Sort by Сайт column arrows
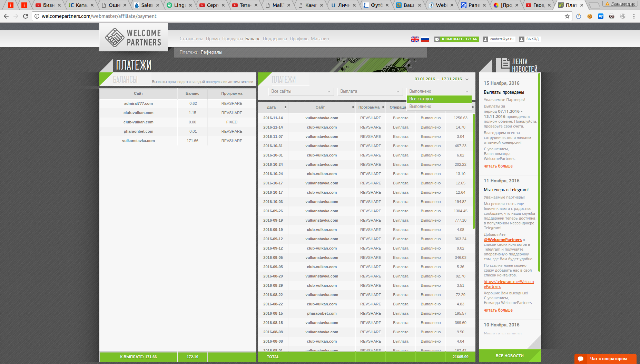This screenshot has height=364, width=640. point(353,107)
